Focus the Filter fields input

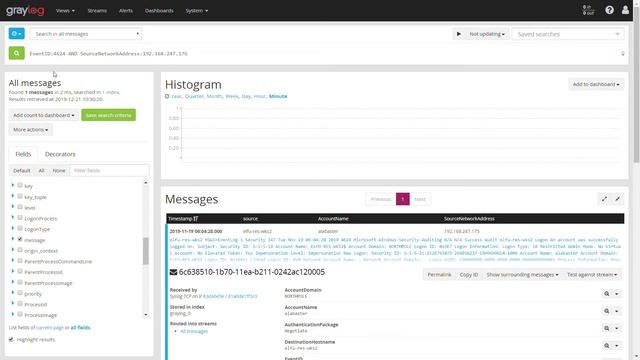pyautogui.click(x=109, y=171)
